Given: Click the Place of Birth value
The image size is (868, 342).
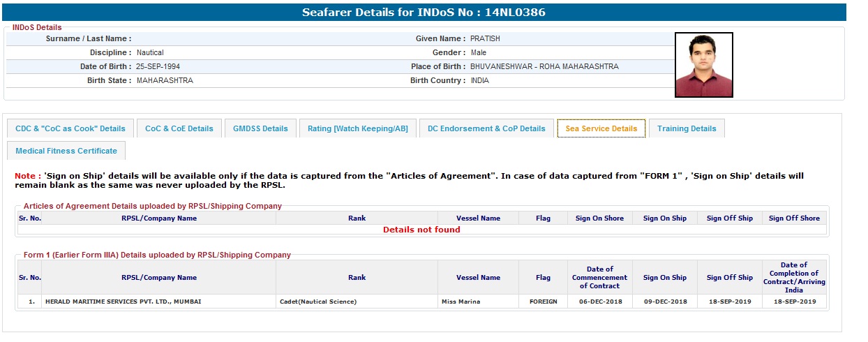Looking at the screenshot, I should click(544, 67).
